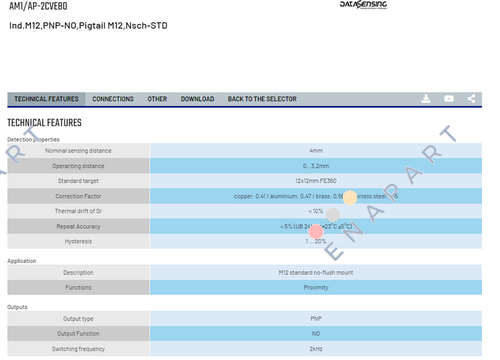Viewport: 500px width, 360px height.
Task: Click the Standard target value 12x12mm FE360
Action: [x=316, y=181]
